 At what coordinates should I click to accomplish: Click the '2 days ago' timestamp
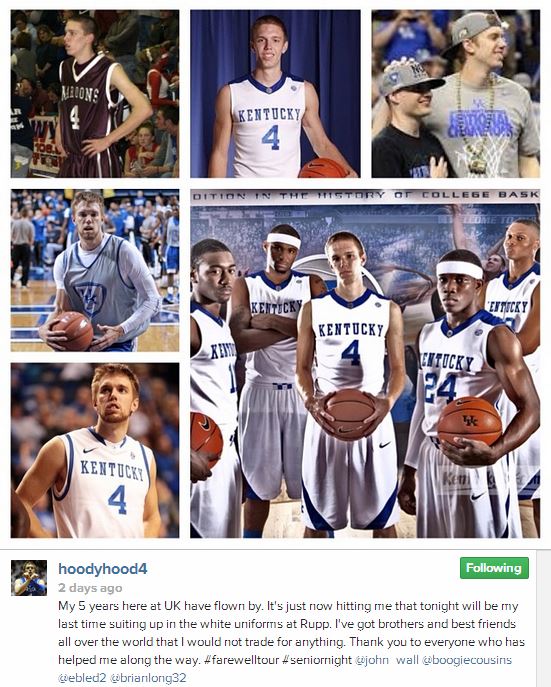coord(90,588)
